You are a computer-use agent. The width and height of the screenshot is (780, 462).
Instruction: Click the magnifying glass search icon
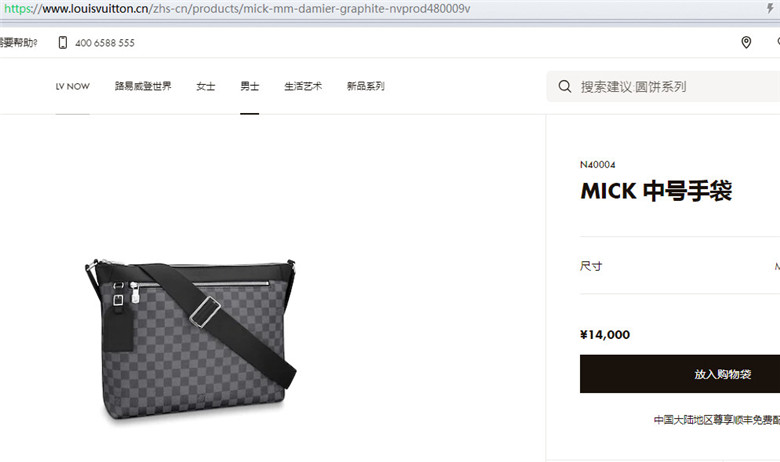tap(565, 86)
